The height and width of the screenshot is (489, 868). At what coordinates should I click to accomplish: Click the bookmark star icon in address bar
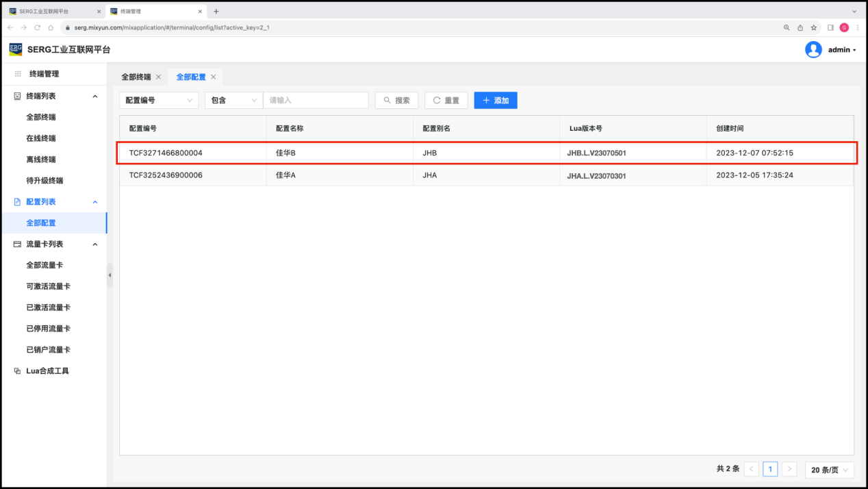tap(814, 27)
